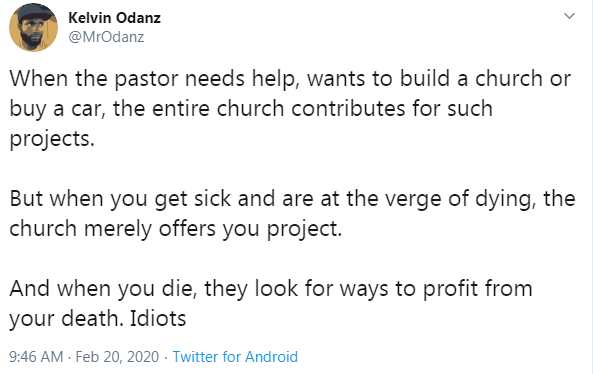Viewport: 593px width, 374px height.
Task: Visit the @MrOdanz handle link
Action: tap(106, 37)
